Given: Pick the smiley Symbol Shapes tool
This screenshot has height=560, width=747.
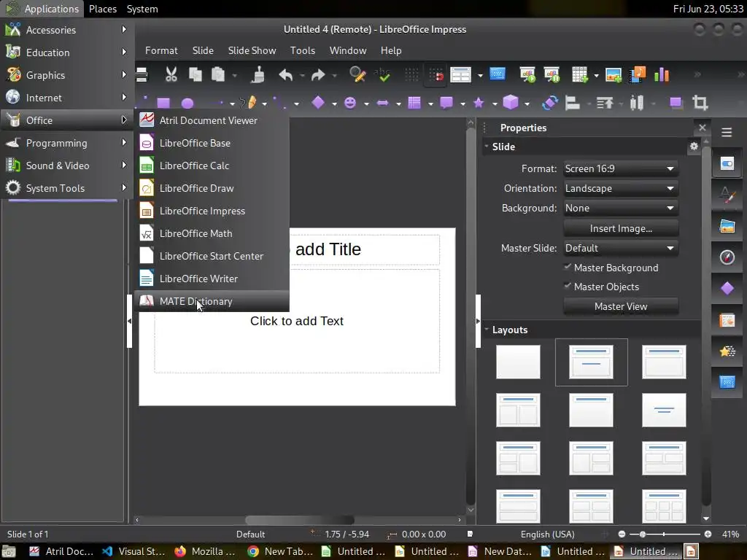Looking at the screenshot, I should click(x=350, y=102).
